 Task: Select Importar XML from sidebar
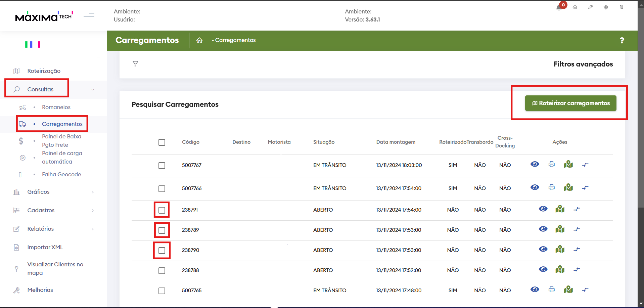coord(45,247)
